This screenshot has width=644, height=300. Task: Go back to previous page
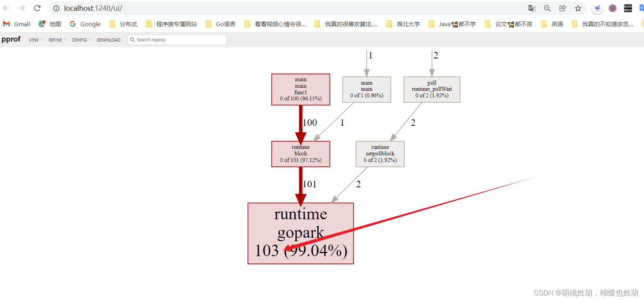7,8
